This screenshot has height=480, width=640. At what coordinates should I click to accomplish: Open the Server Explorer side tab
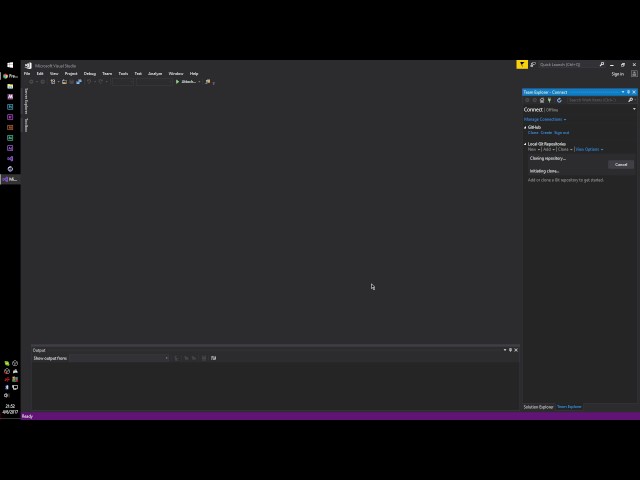pos(26,101)
